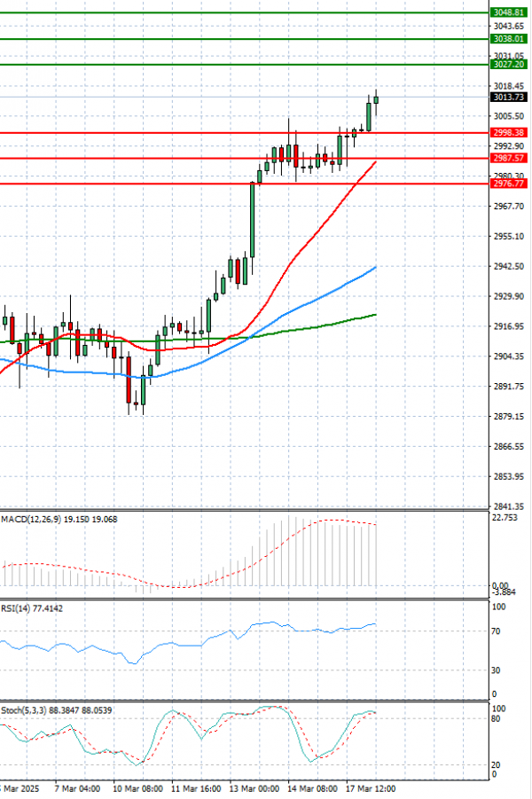Click the RSI(14) 77.4142 indicator label
The height and width of the screenshot is (799, 532).
(32, 608)
